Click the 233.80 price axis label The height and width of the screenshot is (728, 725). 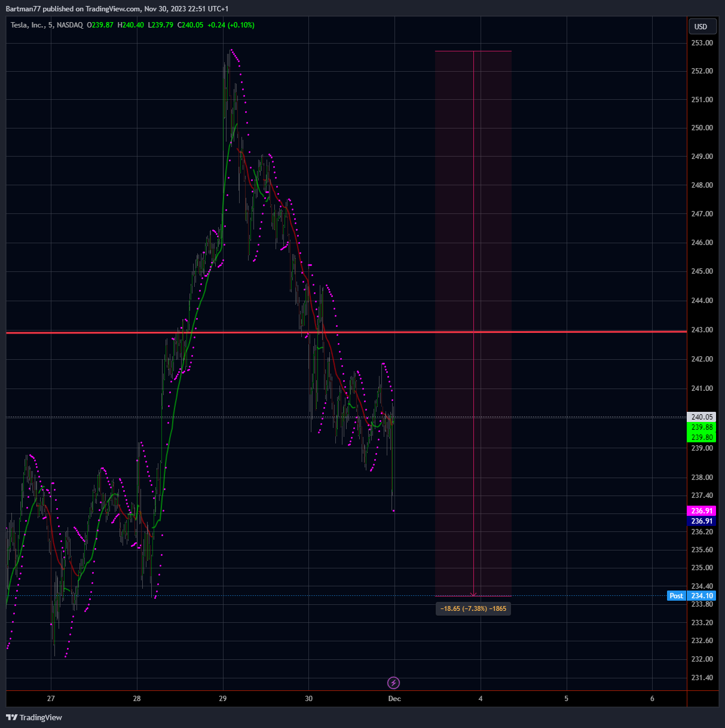coord(702,604)
